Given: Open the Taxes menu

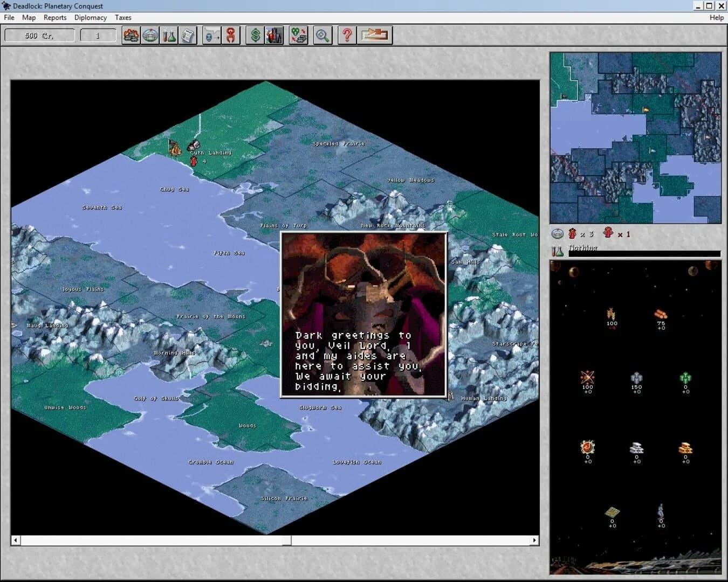Looking at the screenshot, I should pyautogui.click(x=123, y=17).
